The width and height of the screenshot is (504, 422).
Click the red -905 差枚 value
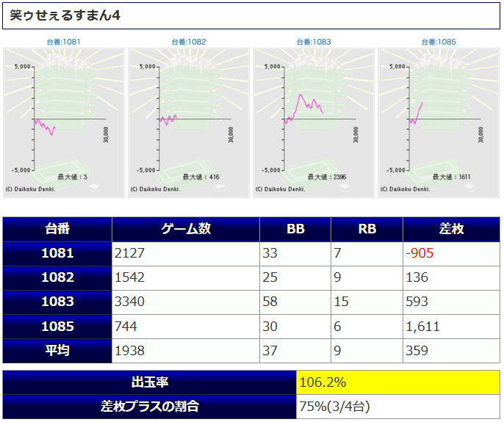(420, 253)
